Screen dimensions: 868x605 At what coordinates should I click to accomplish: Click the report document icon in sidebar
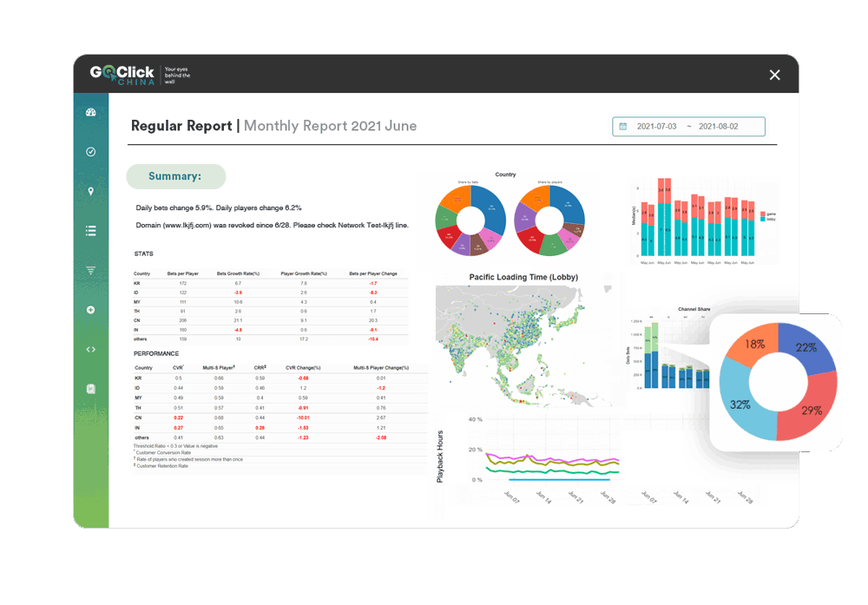(90, 389)
